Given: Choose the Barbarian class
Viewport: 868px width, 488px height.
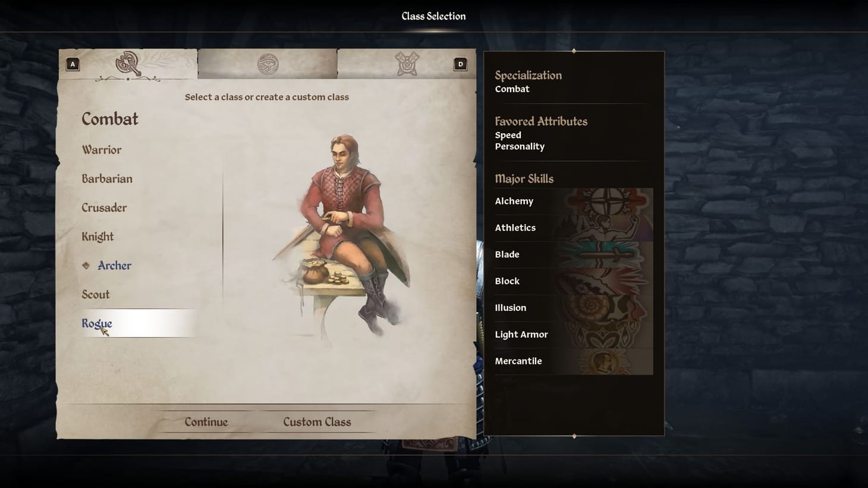Looking at the screenshot, I should pos(107,179).
